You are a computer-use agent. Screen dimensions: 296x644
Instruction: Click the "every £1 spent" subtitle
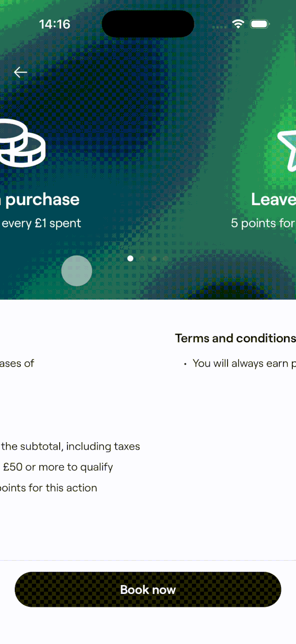pyautogui.click(x=41, y=223)
